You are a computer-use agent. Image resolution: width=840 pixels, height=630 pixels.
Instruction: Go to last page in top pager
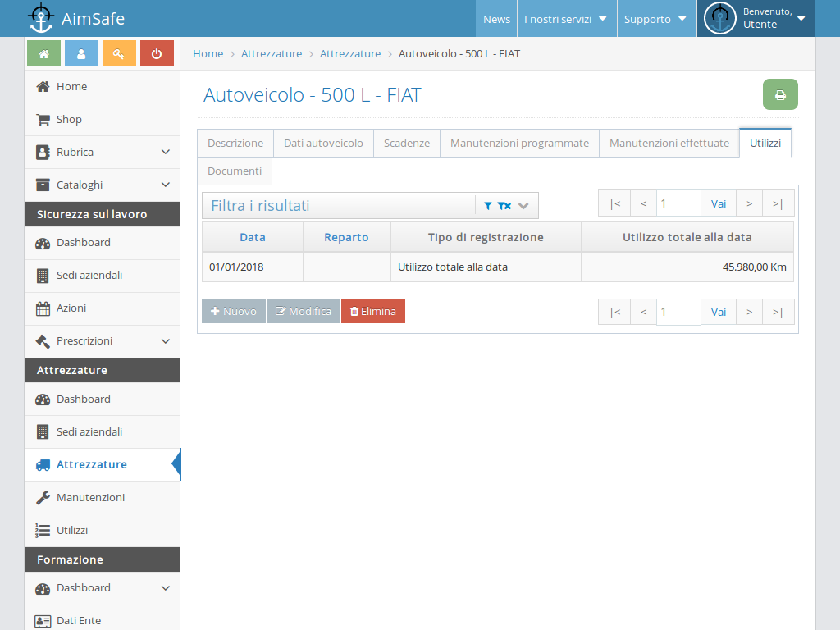click(778, 203)
